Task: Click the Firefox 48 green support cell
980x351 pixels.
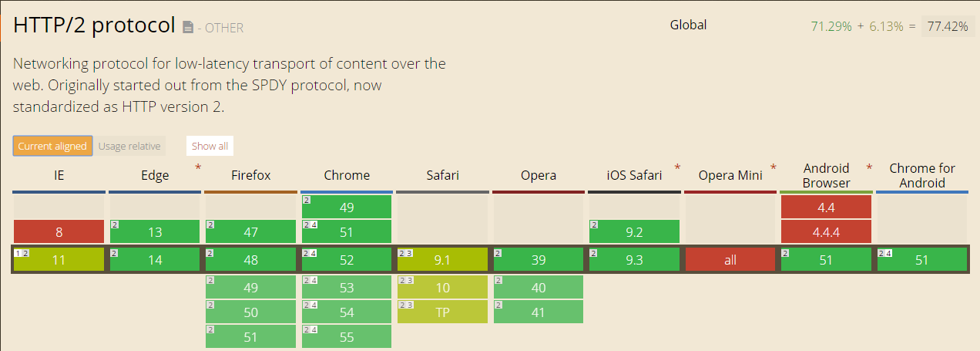Action: pyautogui.click(x=251, y=260)
